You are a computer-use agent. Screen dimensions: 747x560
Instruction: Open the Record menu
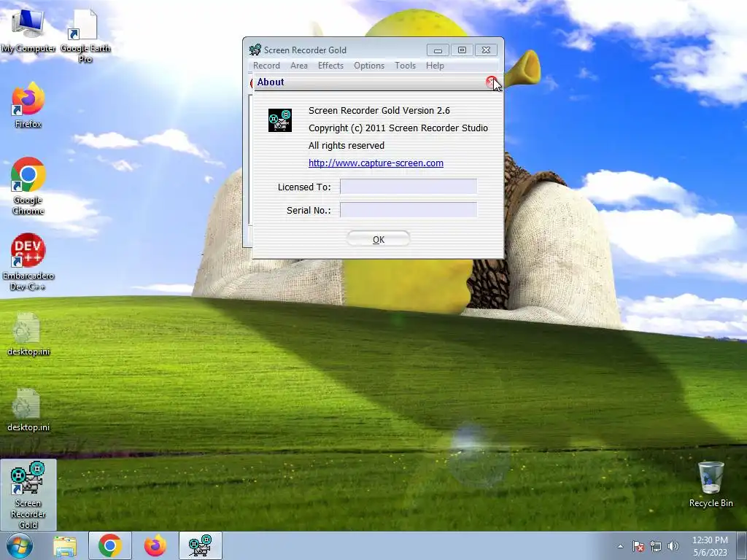point(266,66)
